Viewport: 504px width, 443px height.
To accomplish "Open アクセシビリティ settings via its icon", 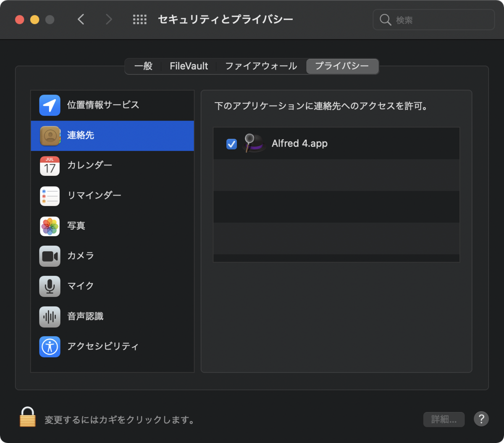I will 50,347.
